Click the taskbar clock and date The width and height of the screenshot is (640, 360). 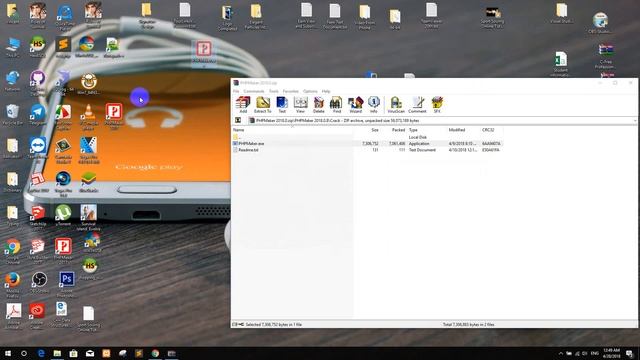pyautogui.click(x=611, y=353)
